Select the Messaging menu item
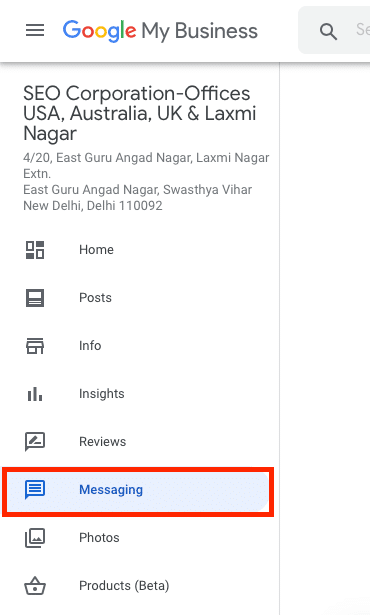 (138, 491)
